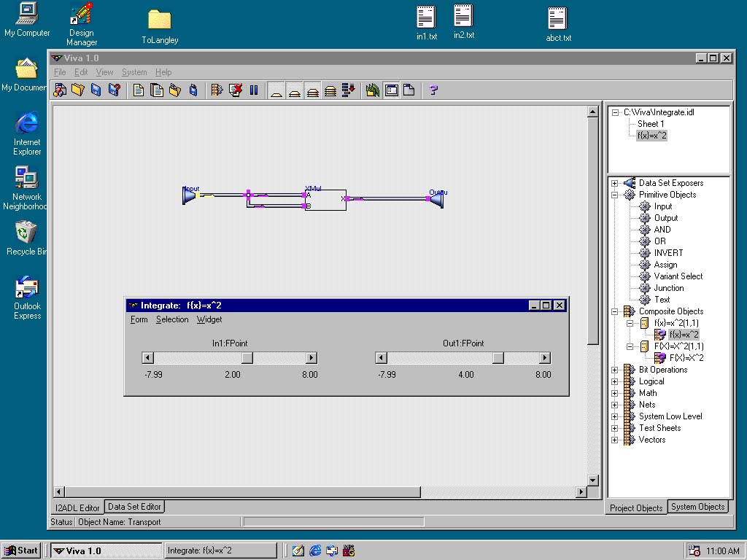Click the red X toolbar icon
This screenshot has height=560, width=747.
point(235,90)
